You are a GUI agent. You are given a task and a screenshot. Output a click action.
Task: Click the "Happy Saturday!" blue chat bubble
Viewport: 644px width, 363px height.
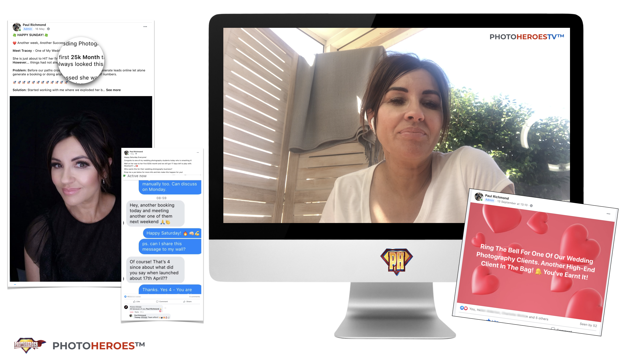[x=172, y=233]
